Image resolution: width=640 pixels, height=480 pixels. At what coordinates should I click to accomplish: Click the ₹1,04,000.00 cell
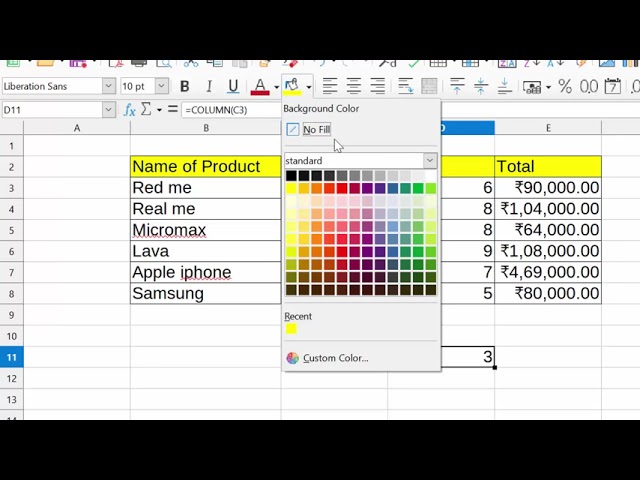tap(548, 209)
